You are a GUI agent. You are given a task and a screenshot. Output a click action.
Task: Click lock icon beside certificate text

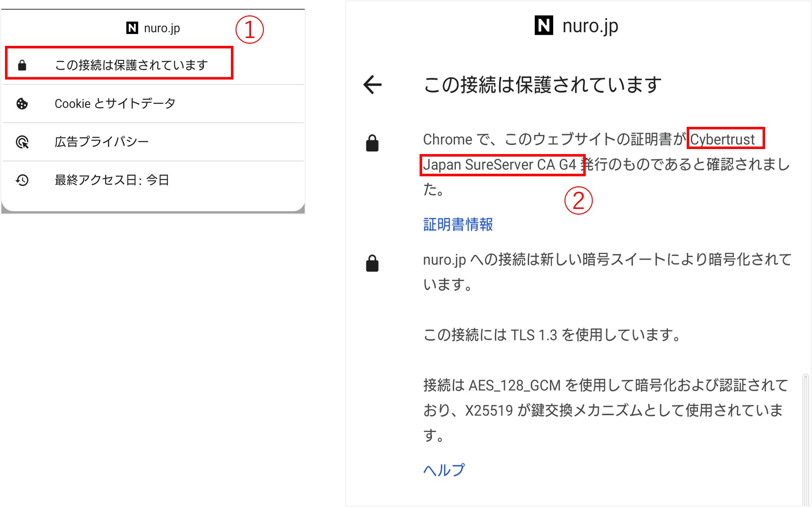(372, 143)
